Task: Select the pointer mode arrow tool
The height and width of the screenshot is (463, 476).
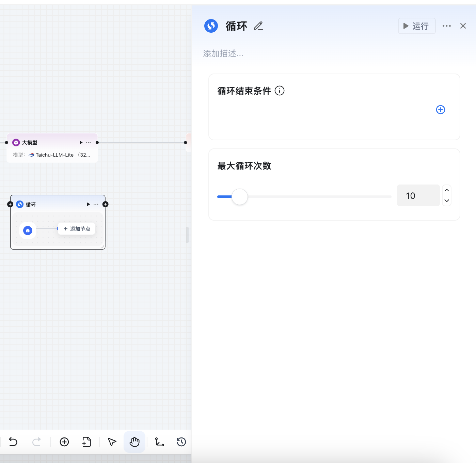Action: (x=112, y=442)
